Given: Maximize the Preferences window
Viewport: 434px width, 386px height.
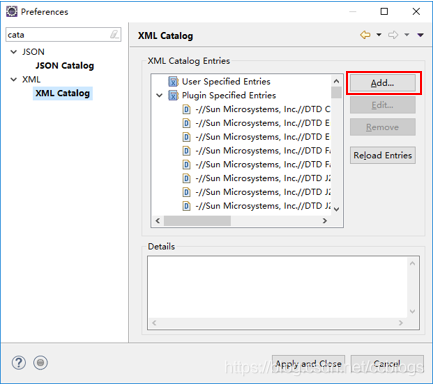Looking at the screenshot, I should [x=384, y=12].
